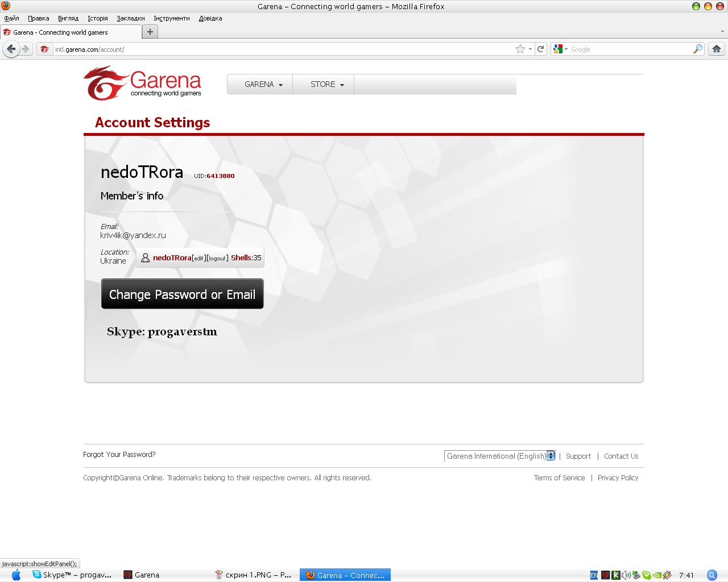Click the site favicon beside the URL
The image size is (728, 582).
[x=44, y=49]
